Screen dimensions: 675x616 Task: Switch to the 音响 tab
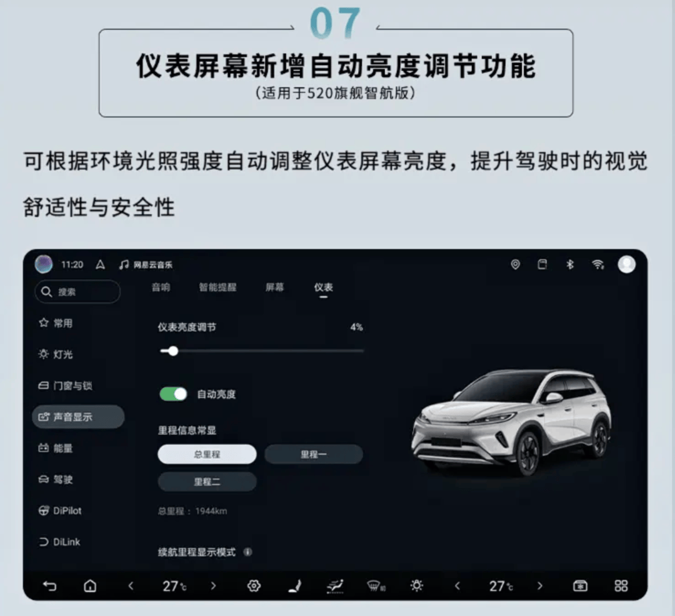pyautogui.click(x=161, y=287)
